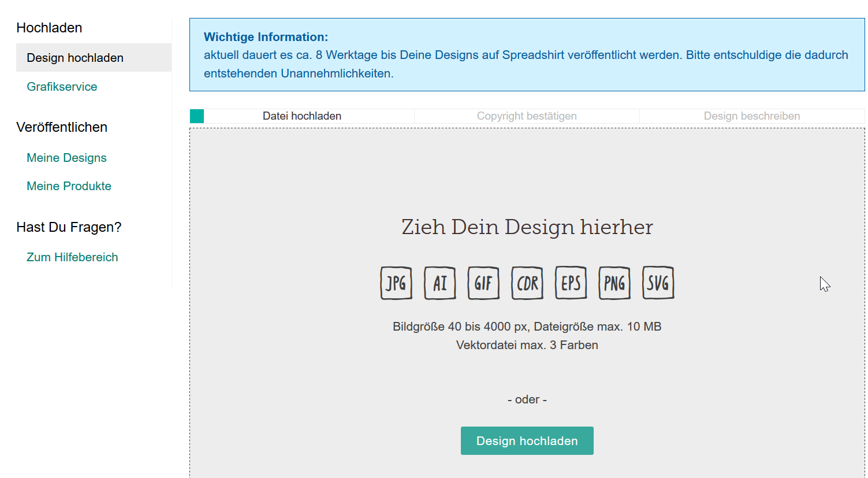Switch to Datei hochladen step tab
Viewport: 868px width, 478px height.
[x=302, y=116]
